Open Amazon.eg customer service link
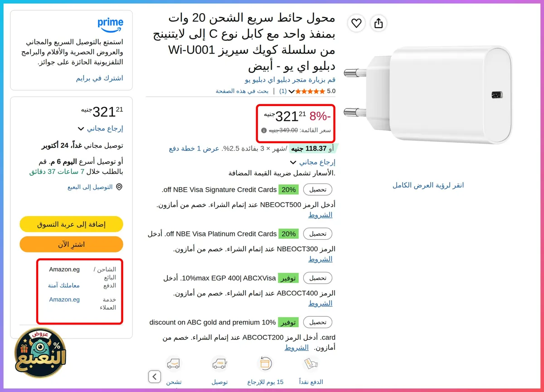Viewport: 544px width, 392px height. click(x=64, y=300)
